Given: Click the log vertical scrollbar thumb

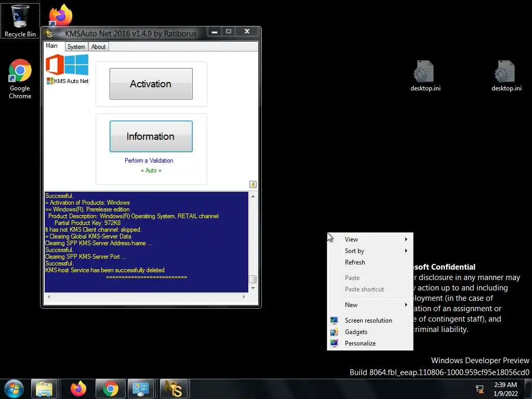Looking at the screenshot, I should [253, 279].
